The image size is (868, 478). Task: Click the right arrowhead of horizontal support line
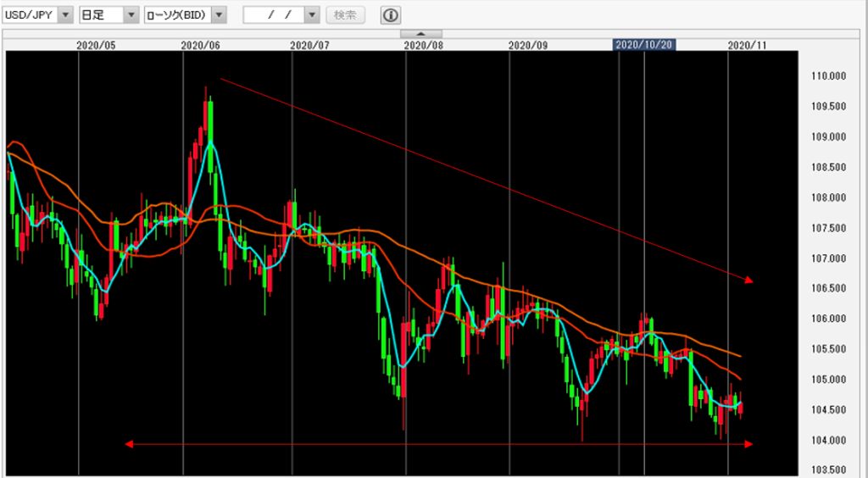748,443
